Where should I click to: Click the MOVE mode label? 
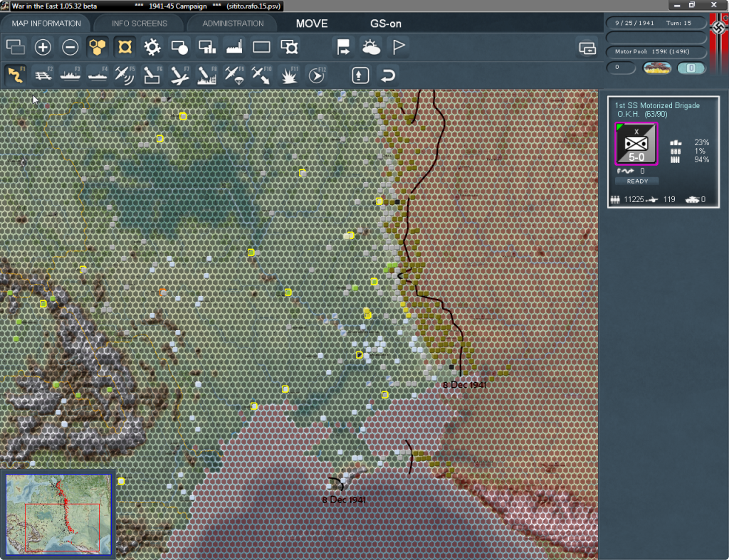coord(312,23)
